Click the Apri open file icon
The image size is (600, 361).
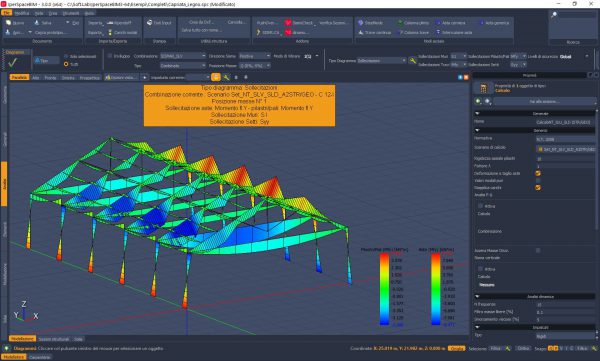coord(8,33)
